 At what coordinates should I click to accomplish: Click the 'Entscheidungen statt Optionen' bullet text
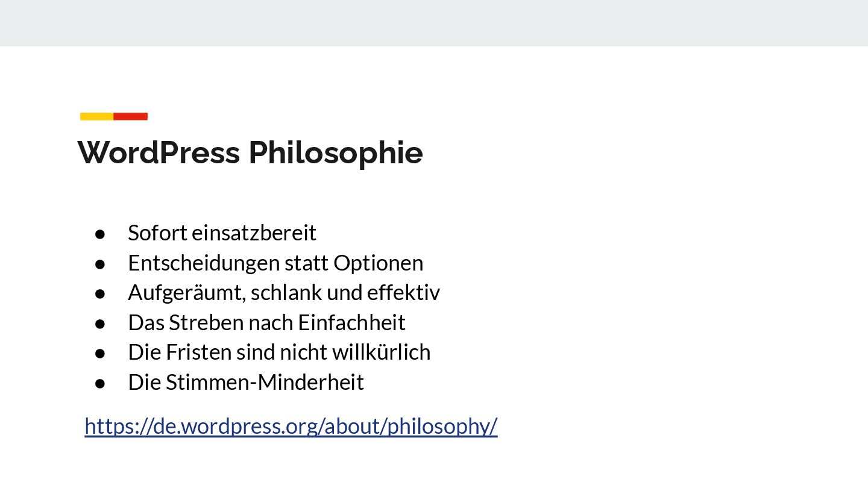(x=275, y=263)
